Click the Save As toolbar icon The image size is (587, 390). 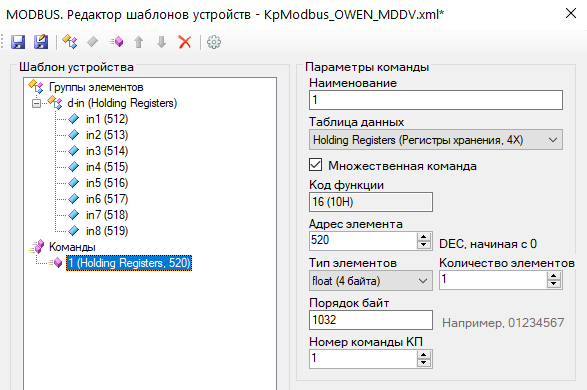point(41,42)
